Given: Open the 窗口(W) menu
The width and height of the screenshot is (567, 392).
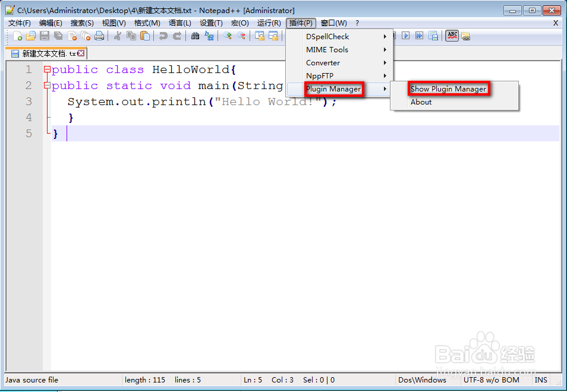Looking at the screenshot, I should click(334, 23).
